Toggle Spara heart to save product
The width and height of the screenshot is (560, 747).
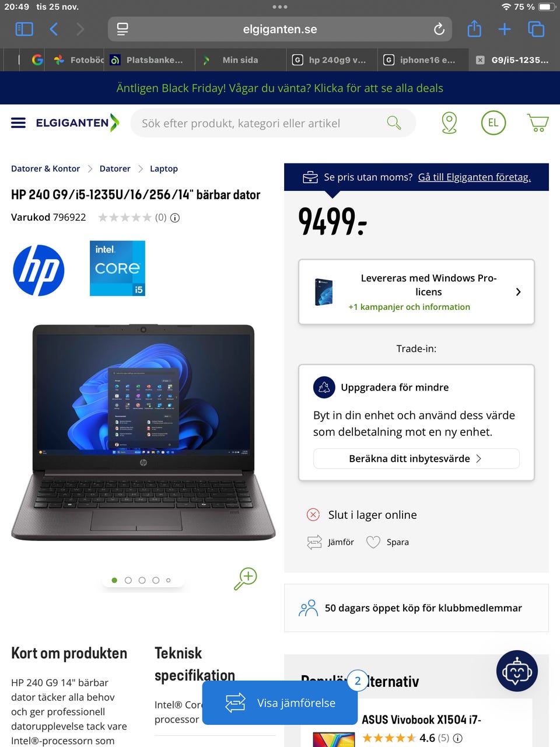[387, 542]
